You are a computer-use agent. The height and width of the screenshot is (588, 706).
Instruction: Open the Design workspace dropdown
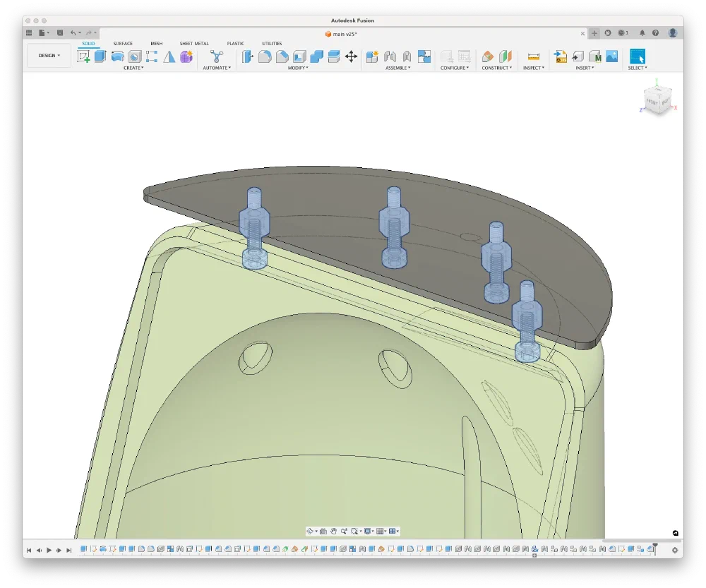coord(49,56)
